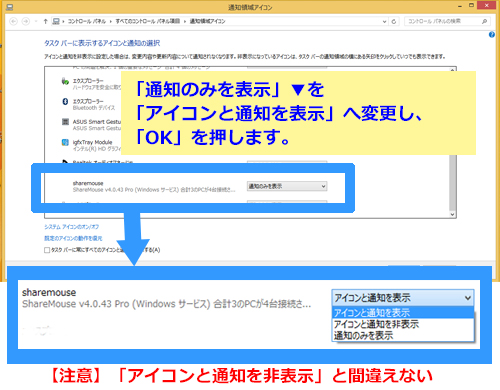Maximize the 通知領域アイコン window

click(x=471, y=6)
